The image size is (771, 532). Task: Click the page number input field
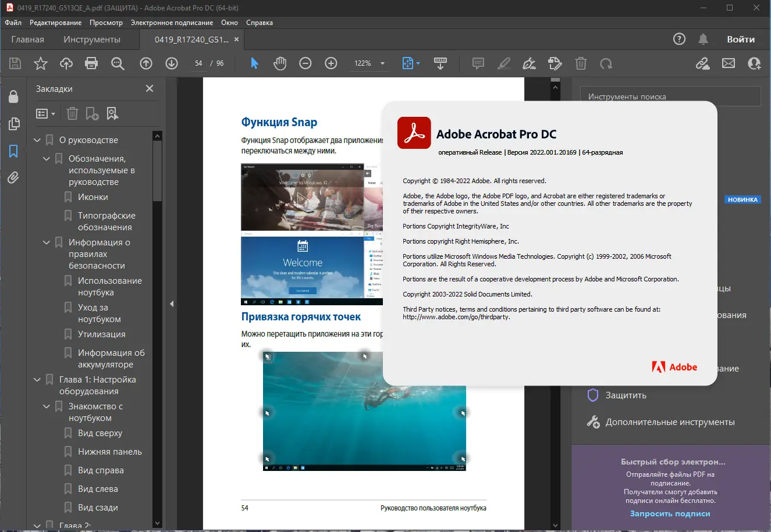point(199,63)
